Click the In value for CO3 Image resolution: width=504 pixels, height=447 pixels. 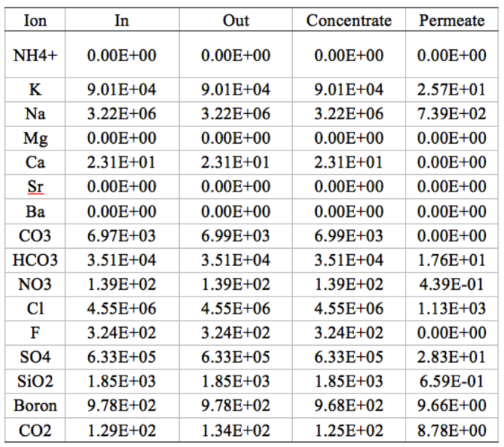(122, 235)
